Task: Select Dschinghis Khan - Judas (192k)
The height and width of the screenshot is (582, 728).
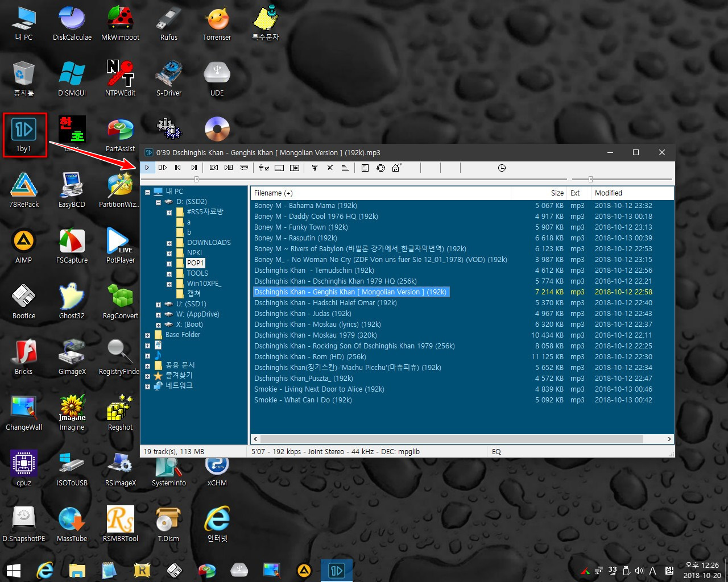Action: click(303, 314)
